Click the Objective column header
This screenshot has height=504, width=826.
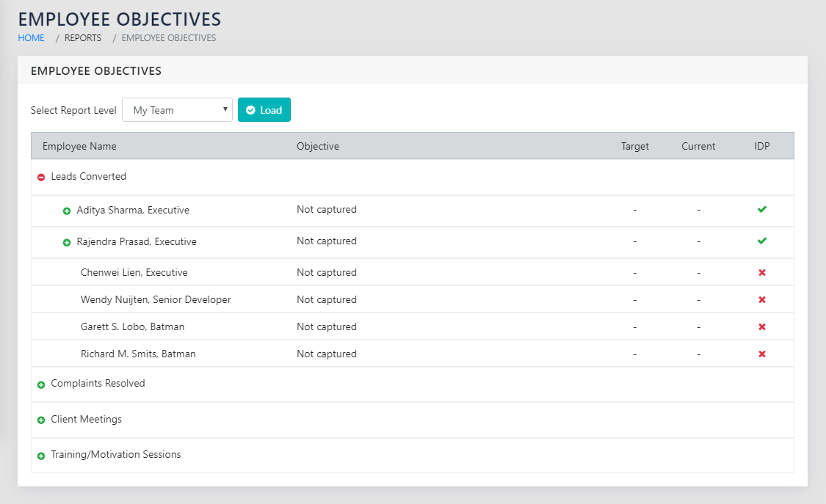coord(318,146)
